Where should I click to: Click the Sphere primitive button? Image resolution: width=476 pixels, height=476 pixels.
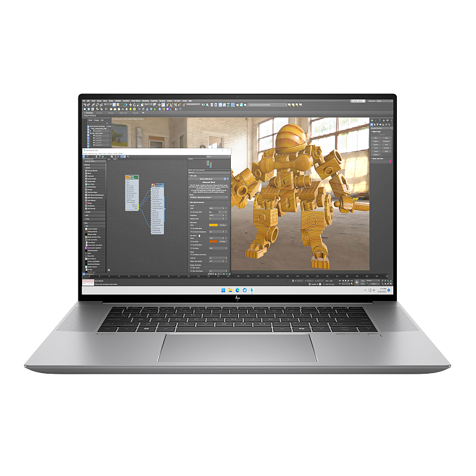pyautogui.click(x=376, y=141)
